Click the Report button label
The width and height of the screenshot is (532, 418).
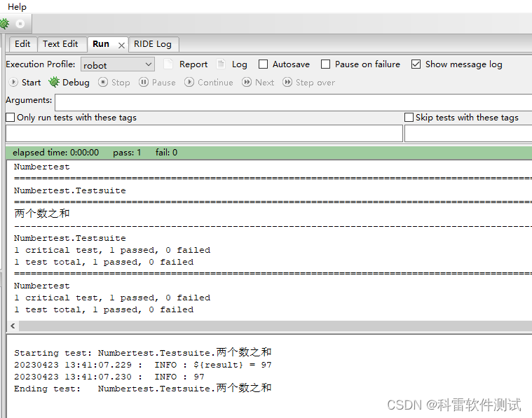click(x=193, y=64)
